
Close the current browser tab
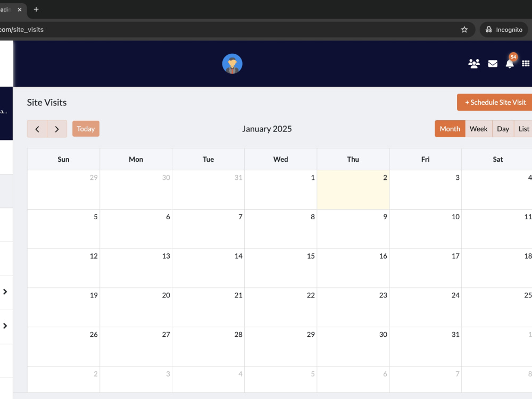[x=20, y=10]
